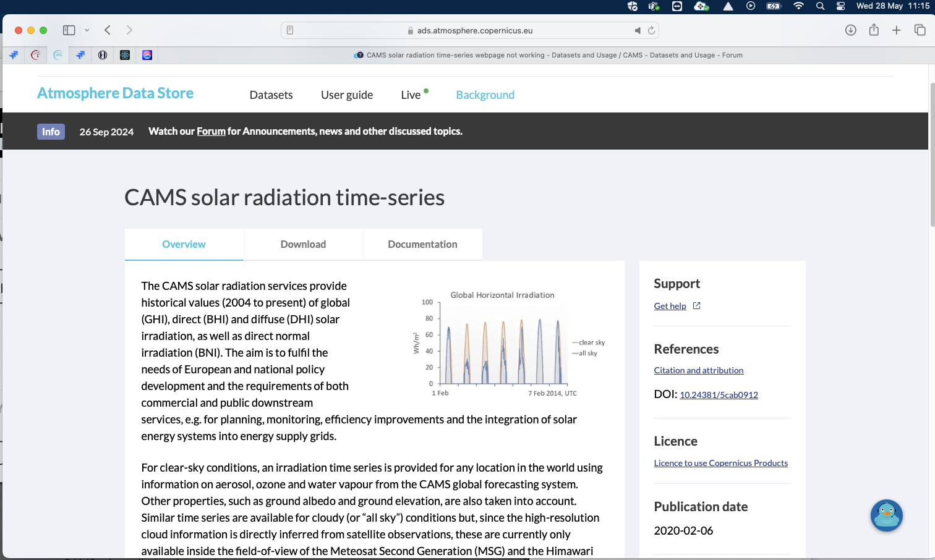Switch to the Documentation tab
Viewport: 935px width, 560px height.
click(422, 244)
